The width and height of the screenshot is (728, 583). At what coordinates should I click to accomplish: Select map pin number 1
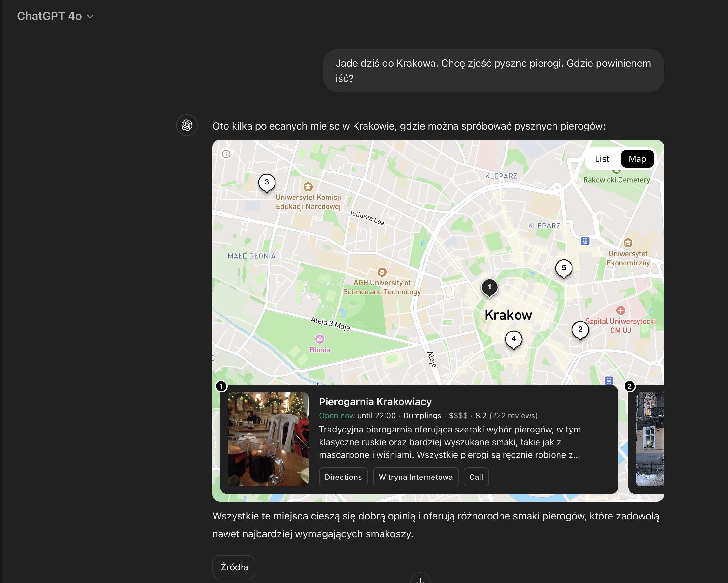point(489,288)
